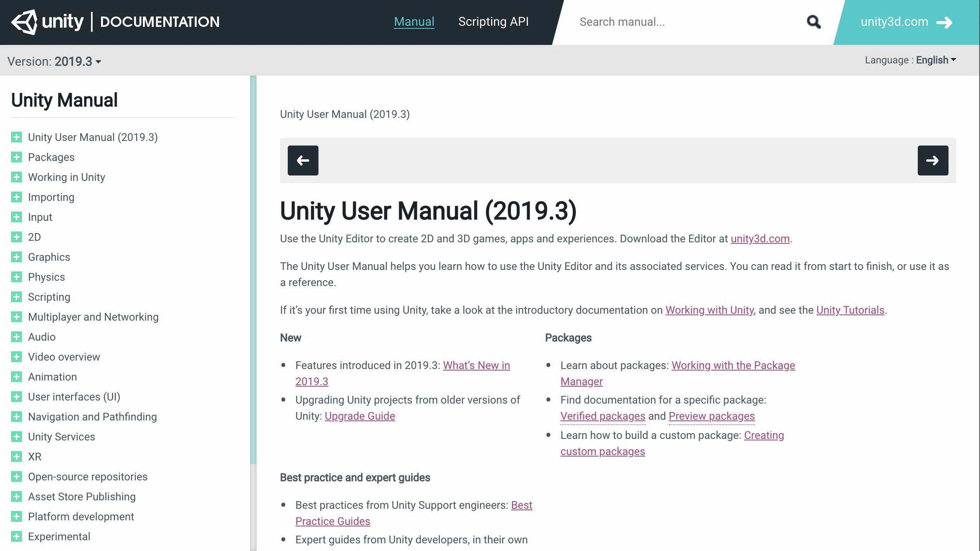This screenshot has width=980, height=551.
Task: Expand the Animation section plus icon
Action: 17,377
